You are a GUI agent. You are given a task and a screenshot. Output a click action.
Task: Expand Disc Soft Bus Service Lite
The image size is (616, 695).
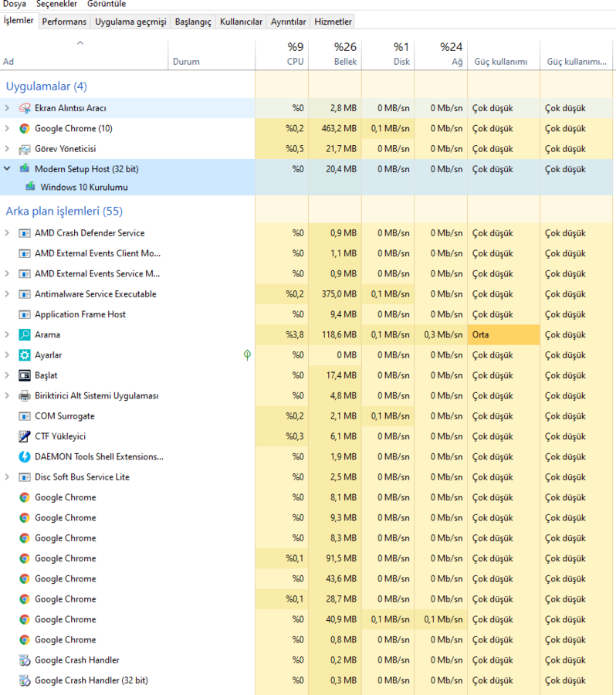7,477
